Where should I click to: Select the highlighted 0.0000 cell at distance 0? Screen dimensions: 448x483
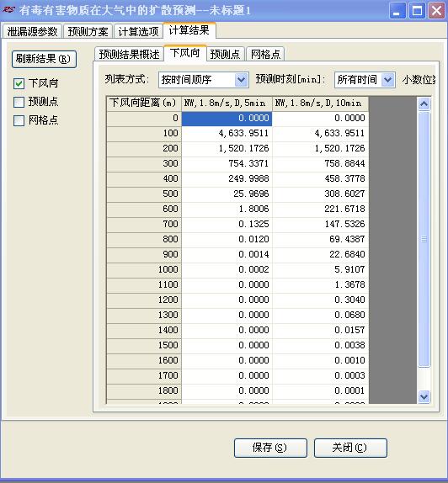(x=227, y=119)
